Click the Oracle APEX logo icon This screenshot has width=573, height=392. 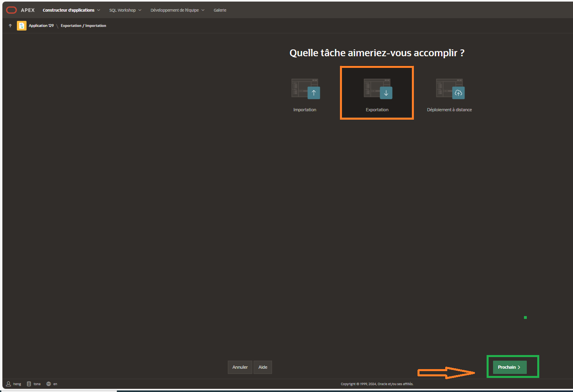(11, 10)
